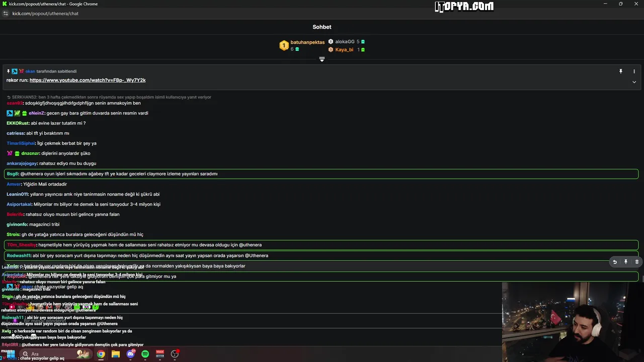644x362 pixels.
Task: Collapse the pinned message with the chevron
Action: (634, 82)
